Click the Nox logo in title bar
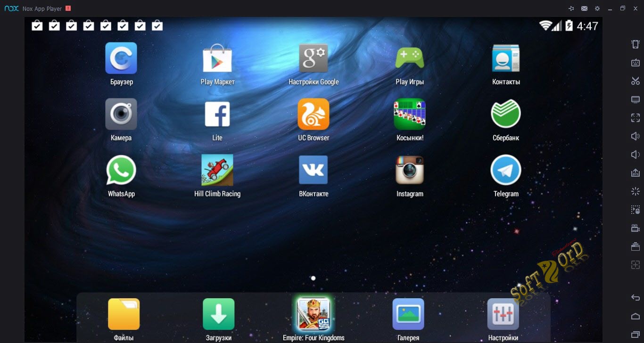Screen dimensions: 644x343 tap(12, 8)
